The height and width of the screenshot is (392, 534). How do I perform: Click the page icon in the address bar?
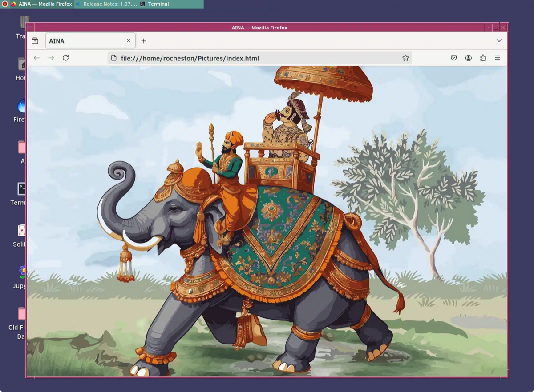(x=113, y=58)
